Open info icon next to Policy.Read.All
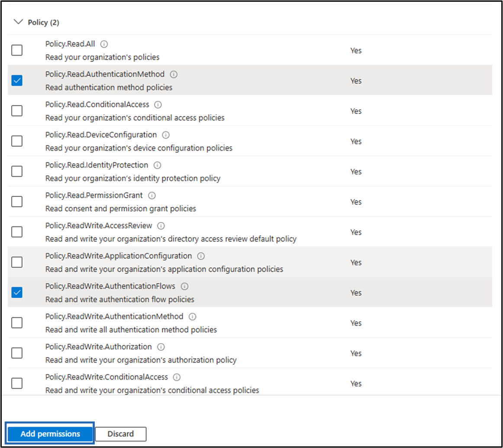The width and height of the screenshot is (503, 448). click(104, 44)
